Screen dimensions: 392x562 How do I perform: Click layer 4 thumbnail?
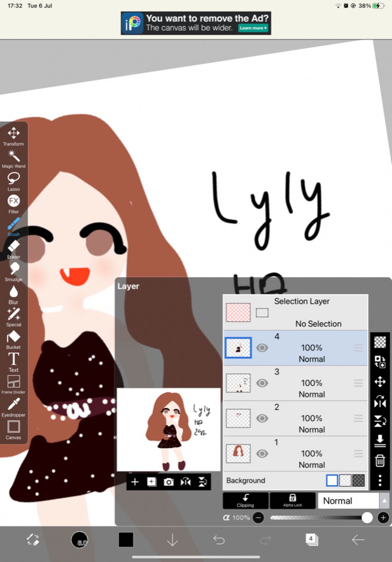point(238,348)
